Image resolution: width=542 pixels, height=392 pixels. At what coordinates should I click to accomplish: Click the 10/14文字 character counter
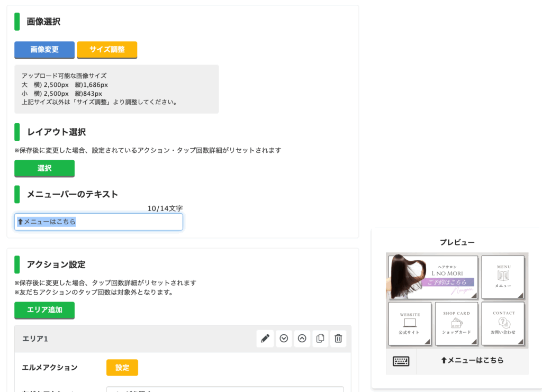pyautogui.click(x=165, y=208)
